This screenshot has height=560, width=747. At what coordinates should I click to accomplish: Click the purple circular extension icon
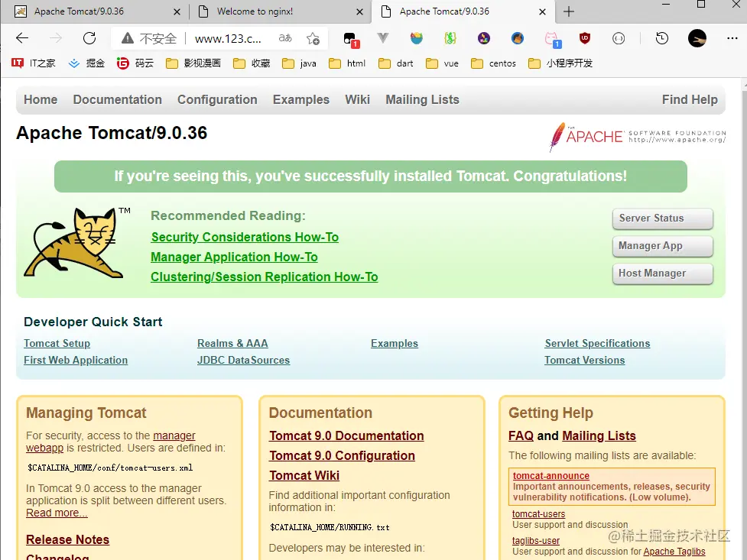(484, 38)
